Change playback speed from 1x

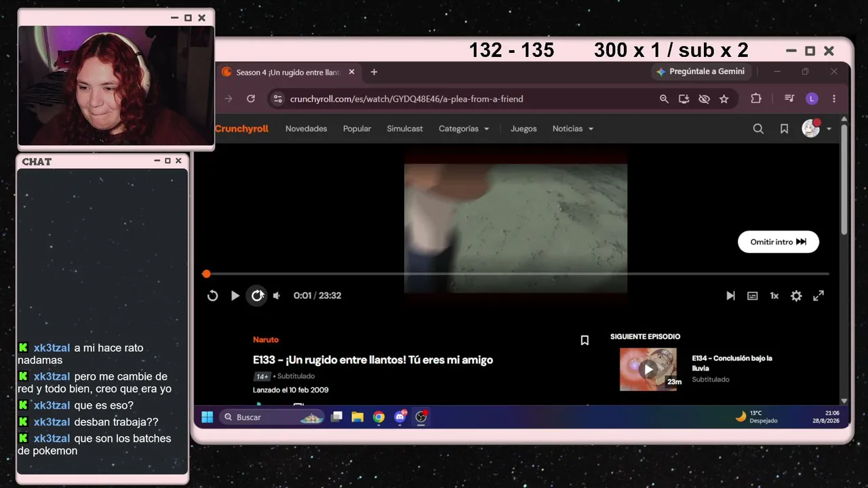pyautogui.click(x=774, y=296)
